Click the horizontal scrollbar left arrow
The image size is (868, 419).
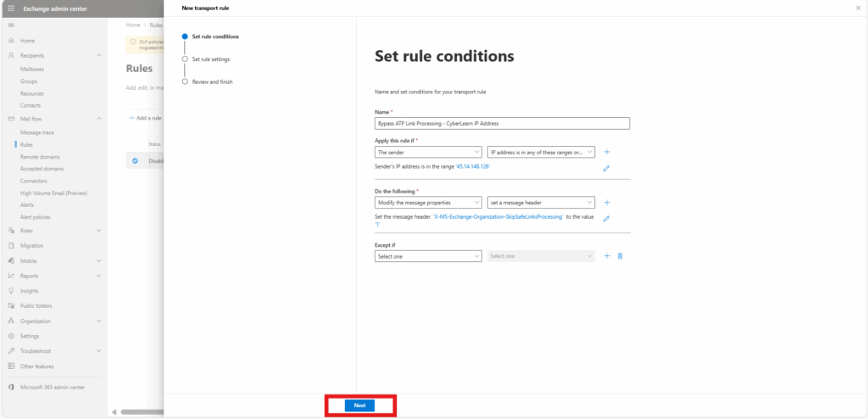[114, 412]
